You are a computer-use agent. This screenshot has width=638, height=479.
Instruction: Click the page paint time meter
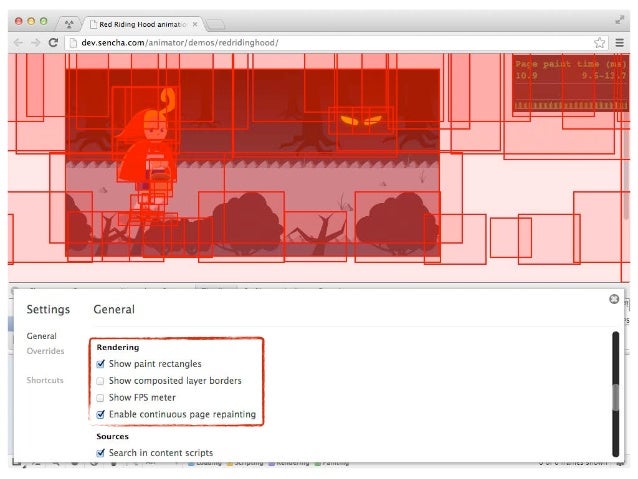(x=570, y=83)
